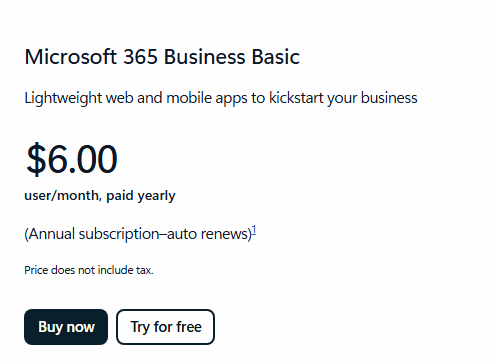The height and width of the screenshot is (363, 492).
Task: Click the word 'Basic' in the heading
Action: [276, 57]
